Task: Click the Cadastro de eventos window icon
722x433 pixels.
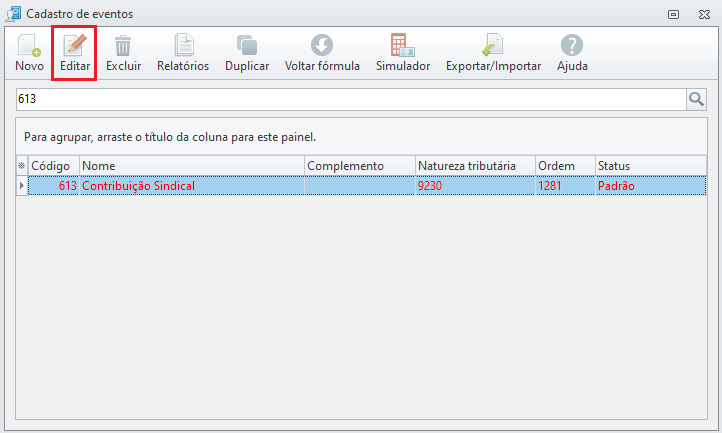Action: coord(13,14)
